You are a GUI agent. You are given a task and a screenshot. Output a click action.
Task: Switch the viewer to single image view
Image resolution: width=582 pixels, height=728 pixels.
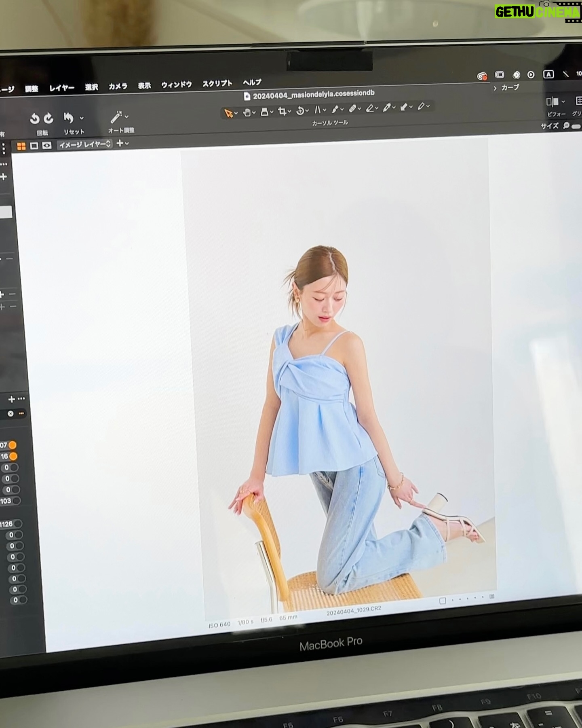[34, 146]
